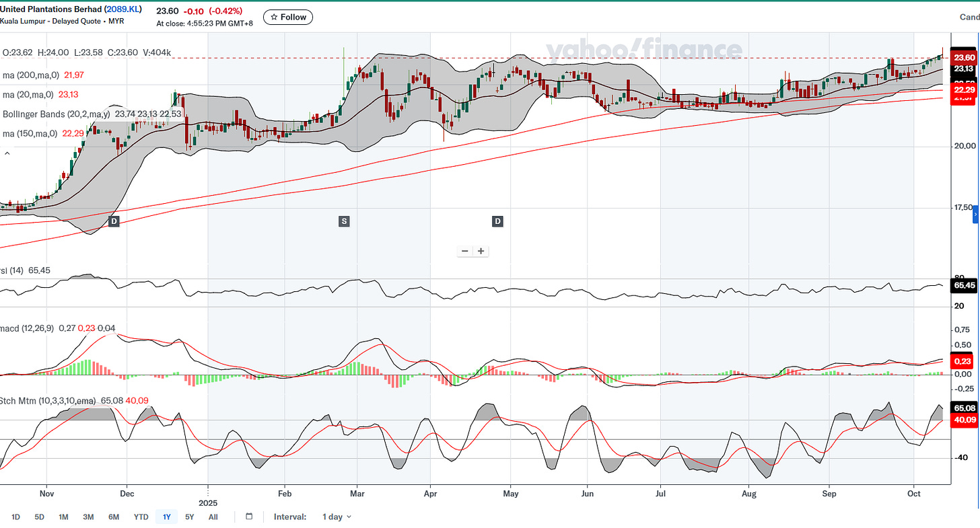Click the red 22.29 moving average tag
The image size is (980, 528).
[965, 89]
